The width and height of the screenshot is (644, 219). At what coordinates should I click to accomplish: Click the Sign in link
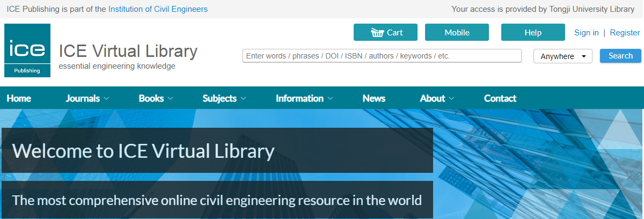coord(586,33)
